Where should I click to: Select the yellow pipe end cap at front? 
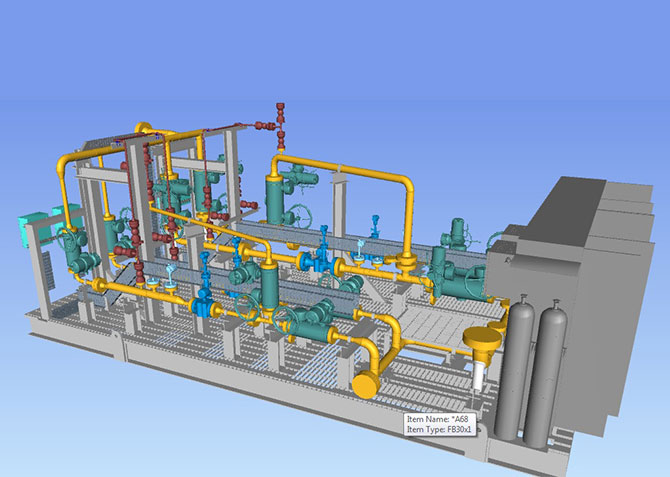pos(366,385)
